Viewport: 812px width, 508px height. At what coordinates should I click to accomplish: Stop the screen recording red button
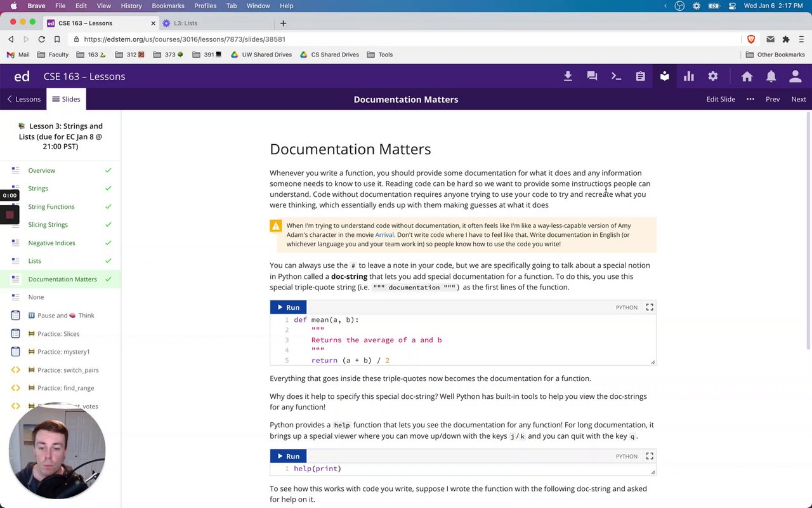[10, 215]
